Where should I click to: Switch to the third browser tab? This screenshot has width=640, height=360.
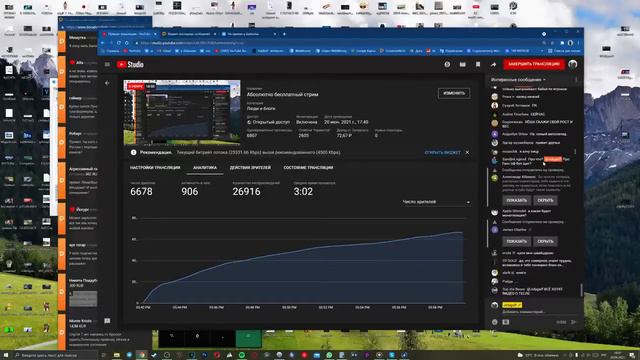click(x=249, y=34)
